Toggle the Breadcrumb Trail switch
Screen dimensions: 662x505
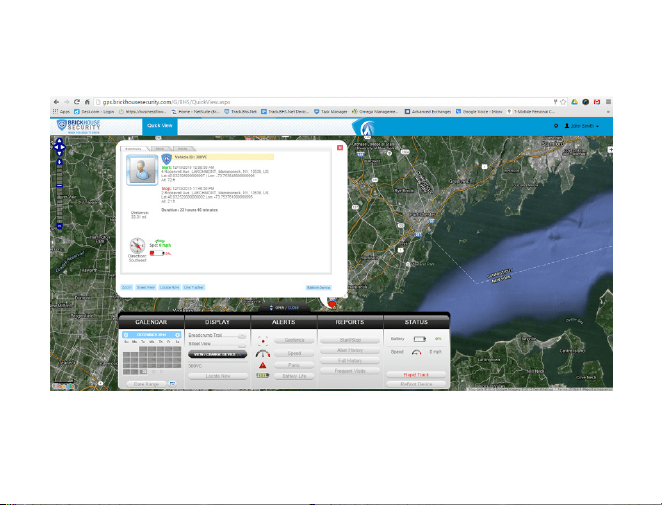point(241,336)
